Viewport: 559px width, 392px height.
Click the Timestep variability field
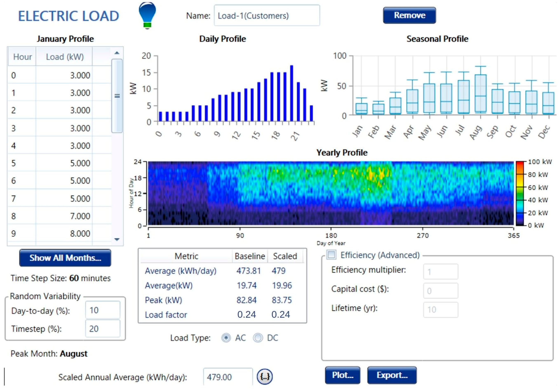click(102, 329)
